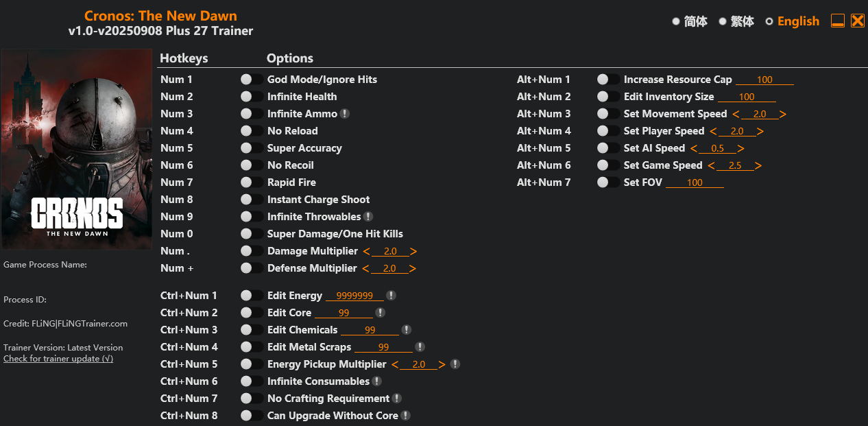
Task: Click the Hotkeys column header
Action: click(184, 58)
